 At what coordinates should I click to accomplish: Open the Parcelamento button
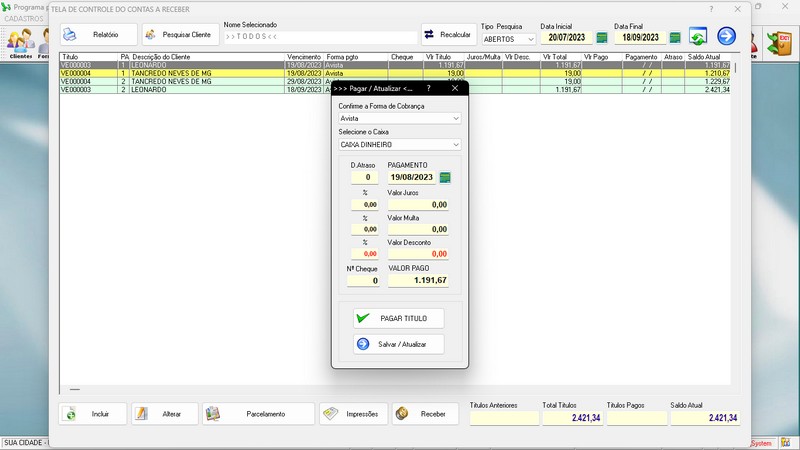coord(258,414)
